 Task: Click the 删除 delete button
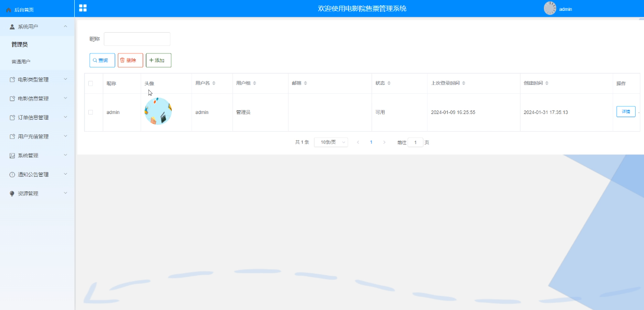(130, 60)
